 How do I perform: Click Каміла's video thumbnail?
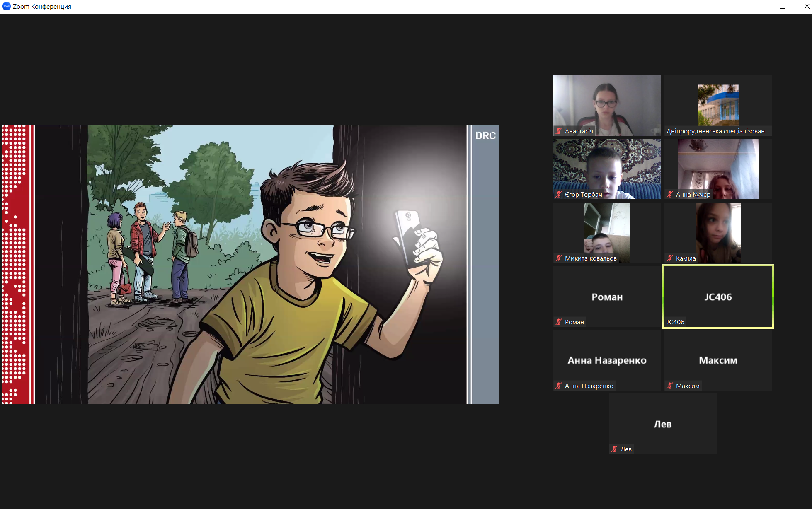pos(718,232)
